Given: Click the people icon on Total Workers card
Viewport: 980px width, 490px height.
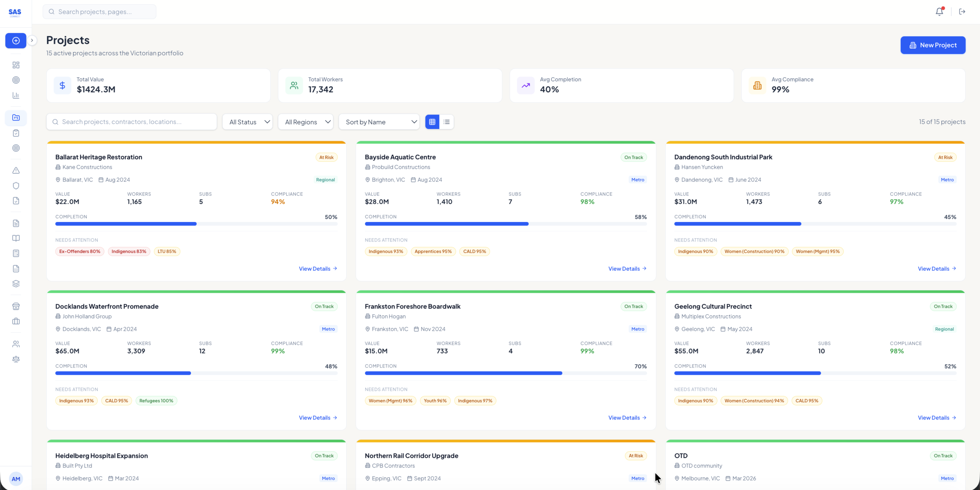Looking at the screenshot, I should (294, 85).
